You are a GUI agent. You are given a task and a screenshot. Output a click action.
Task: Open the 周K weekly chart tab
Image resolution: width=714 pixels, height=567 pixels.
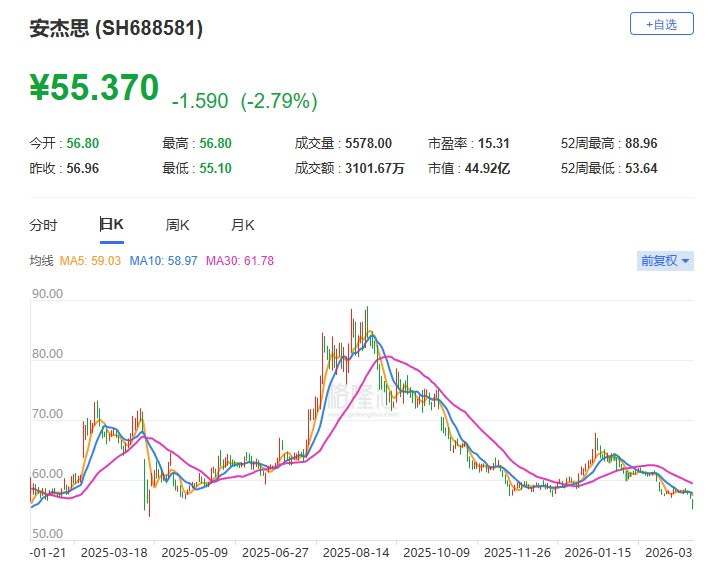click(x=177, y=225)
